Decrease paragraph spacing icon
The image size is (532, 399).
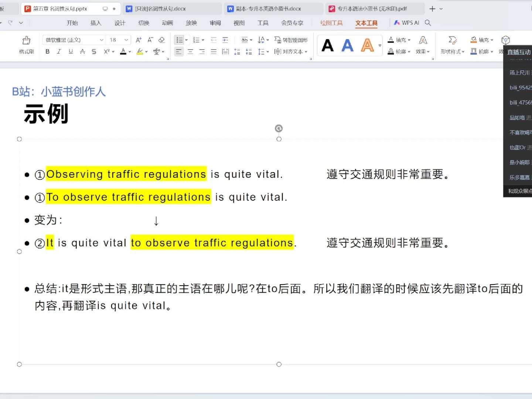pyautogui.click(x=249, y=52)
